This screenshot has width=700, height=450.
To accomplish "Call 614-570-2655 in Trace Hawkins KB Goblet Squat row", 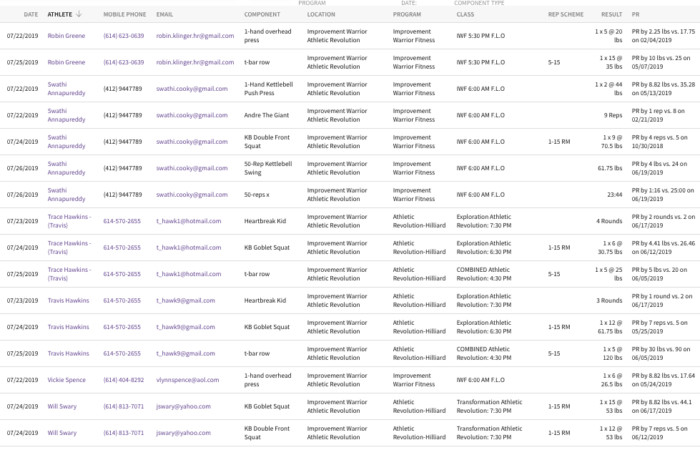I will point(122,247).
